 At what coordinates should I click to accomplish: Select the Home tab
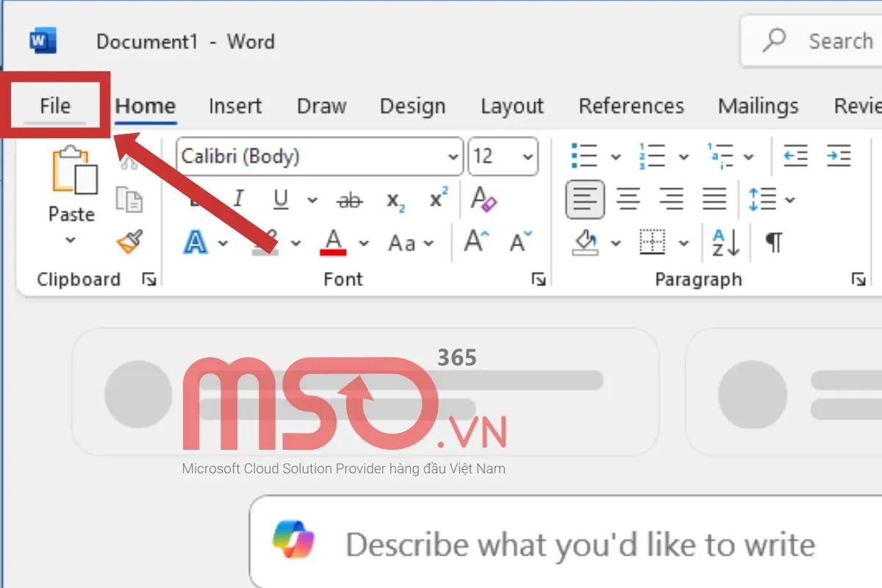point(146,107)
